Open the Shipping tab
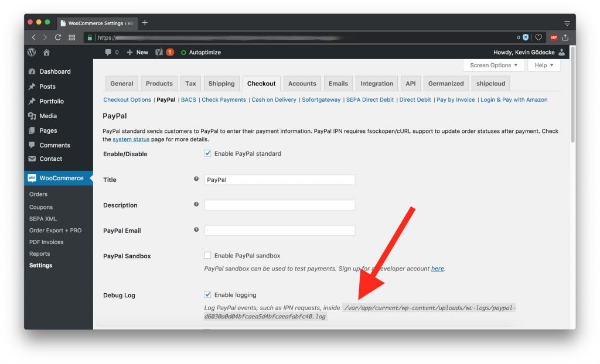This screenshot has width=600, height=364. pos(221,84)
